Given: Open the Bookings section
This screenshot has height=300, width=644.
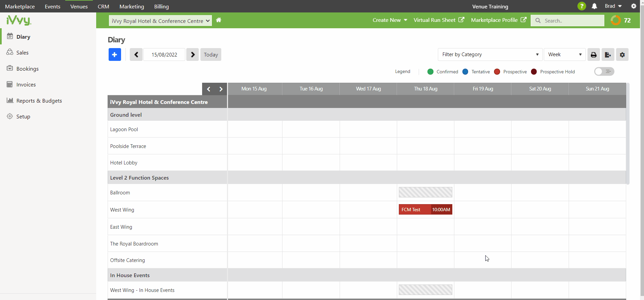Looking at the screenshot, I should [28, 69].
